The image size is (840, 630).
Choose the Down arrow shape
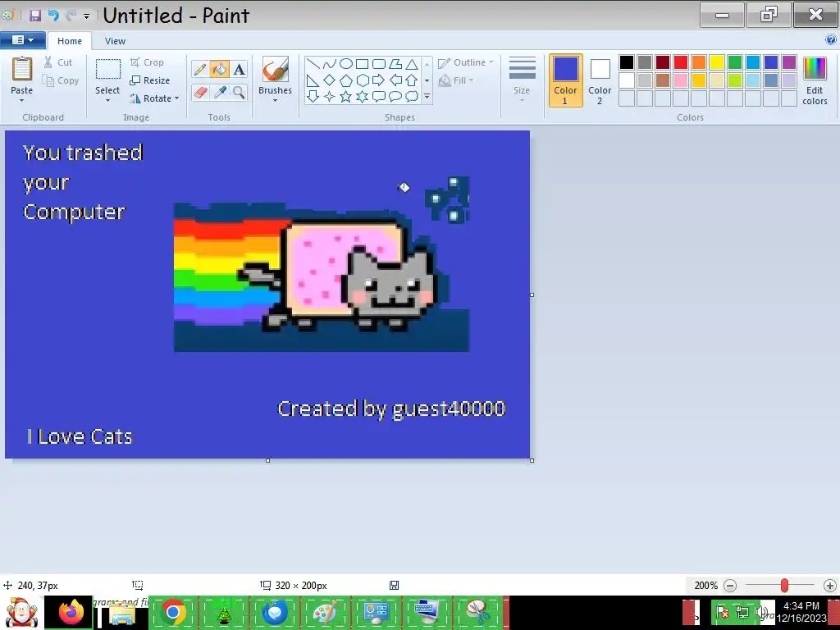pos(313,97)
